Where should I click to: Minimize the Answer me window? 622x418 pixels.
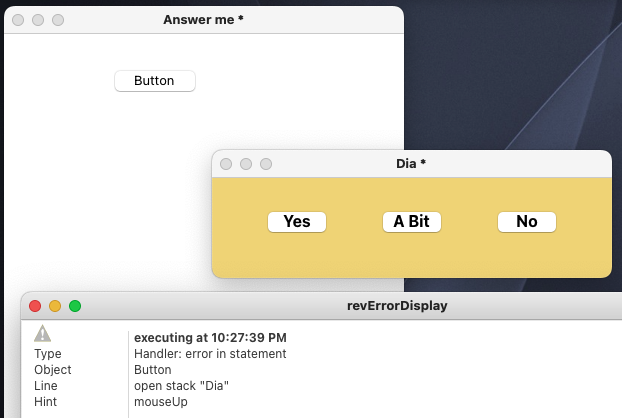[38, 20]
